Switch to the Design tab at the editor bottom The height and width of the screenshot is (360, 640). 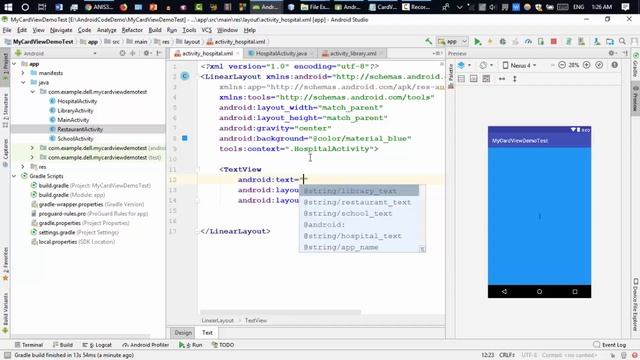(x=183, y=333)
